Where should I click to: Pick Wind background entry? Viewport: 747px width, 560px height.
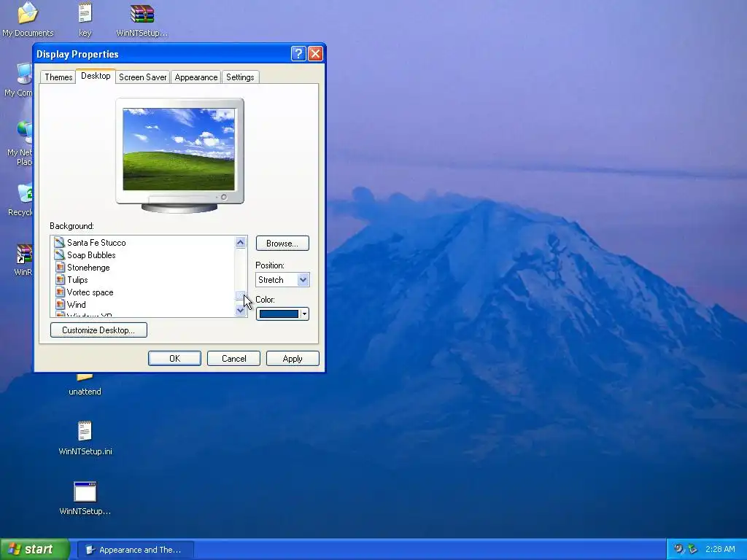76,304
